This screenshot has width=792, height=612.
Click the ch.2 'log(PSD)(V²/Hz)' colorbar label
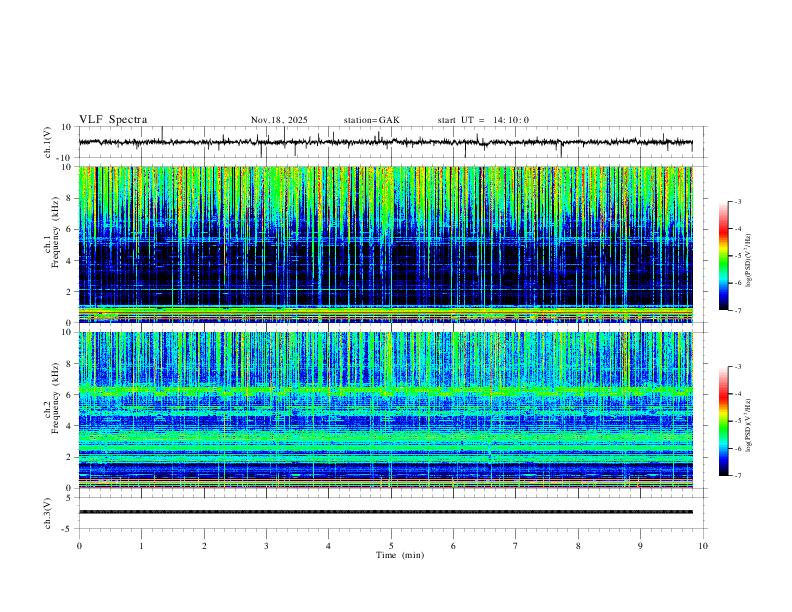tap(748, 426)
